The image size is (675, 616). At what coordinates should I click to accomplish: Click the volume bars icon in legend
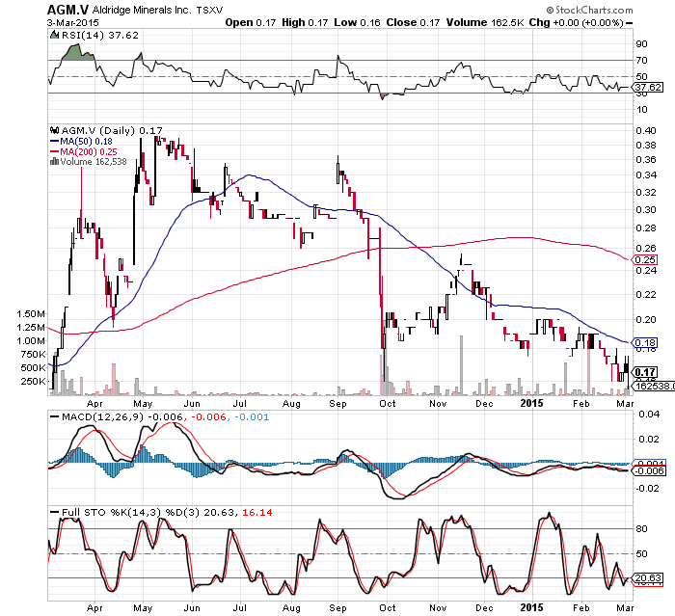click(x=55, y=162)
